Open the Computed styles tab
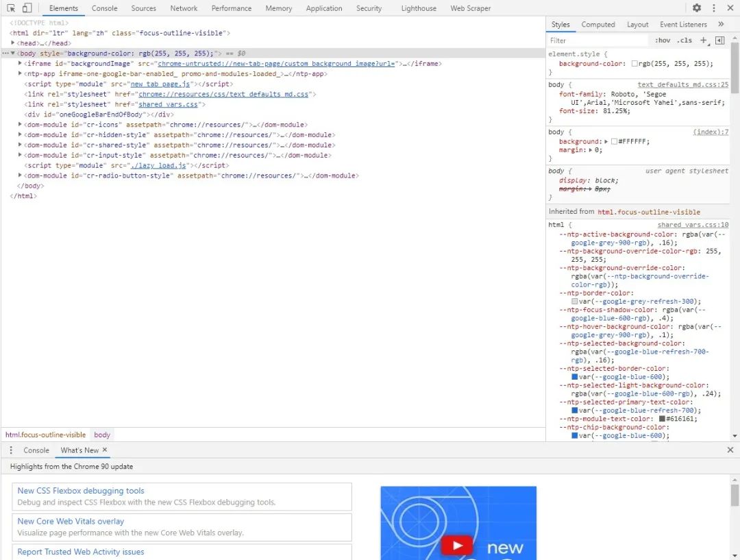Screen dimensions: 740x560 [x=598, y=24]
